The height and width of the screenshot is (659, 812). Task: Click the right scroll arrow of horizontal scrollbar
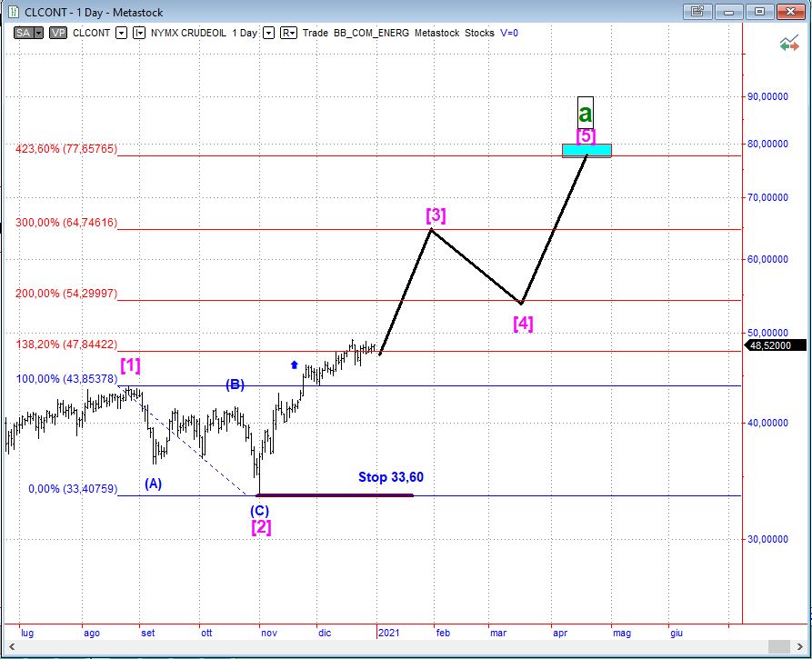tap(799, 646)
